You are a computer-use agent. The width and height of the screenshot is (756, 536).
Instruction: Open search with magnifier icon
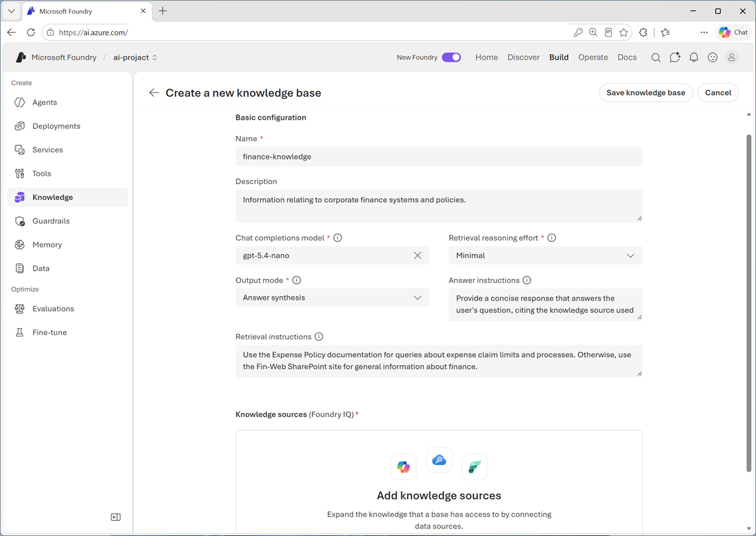656,57
